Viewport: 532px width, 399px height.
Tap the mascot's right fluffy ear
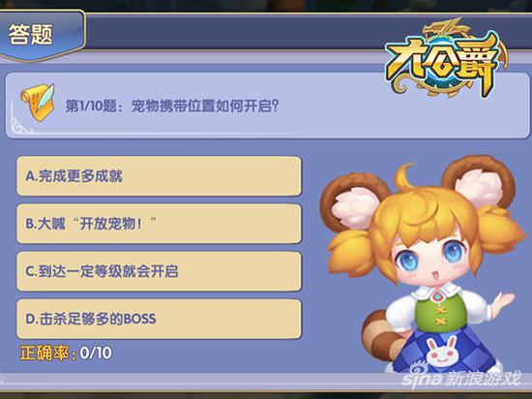pos(479,181)
